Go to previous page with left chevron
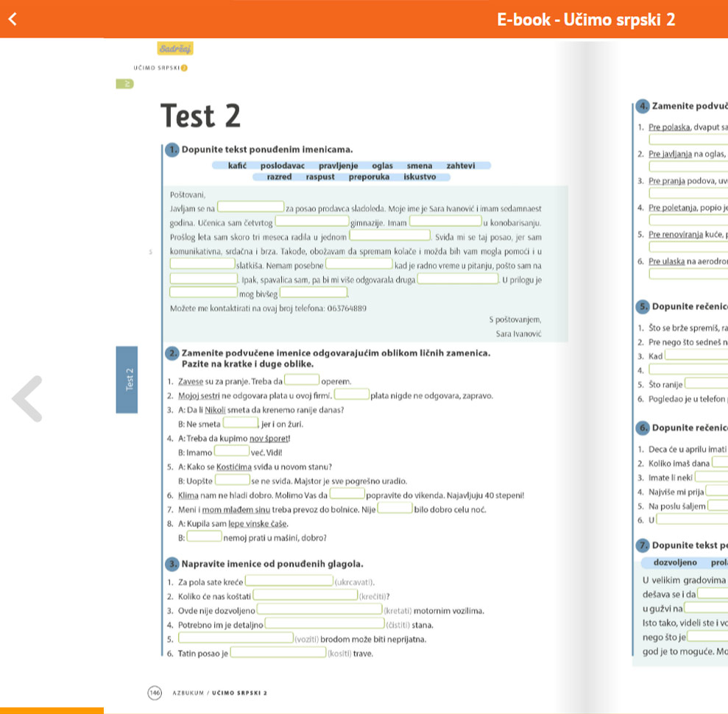The width and height of the screenshot is (728, 714). click(28, 398)
